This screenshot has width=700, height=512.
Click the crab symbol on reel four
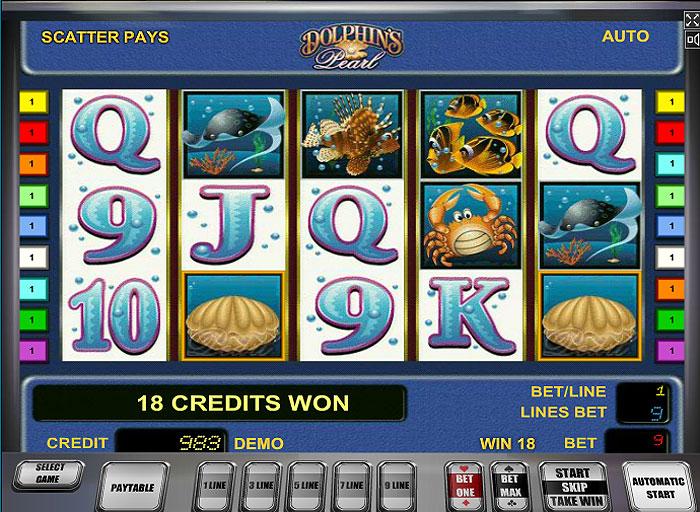pos(471,225)
